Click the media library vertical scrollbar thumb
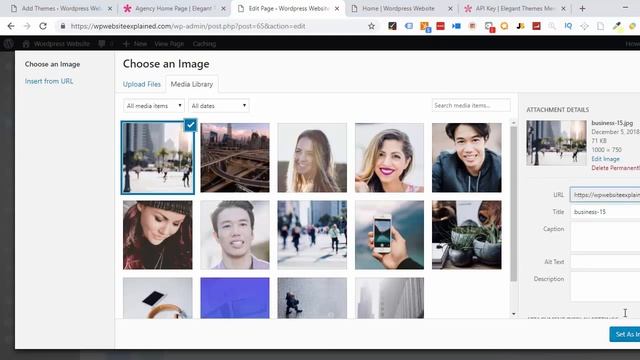 coord(513,203)
